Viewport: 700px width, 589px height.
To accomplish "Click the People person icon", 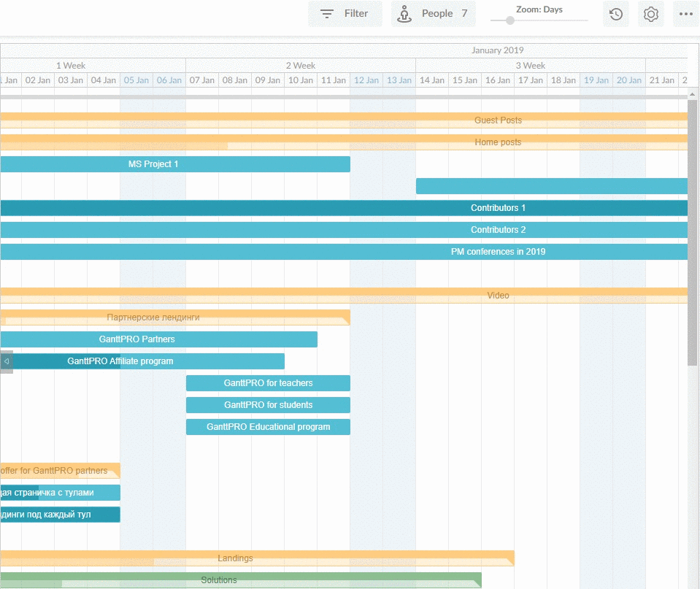I will pos(404,14).
